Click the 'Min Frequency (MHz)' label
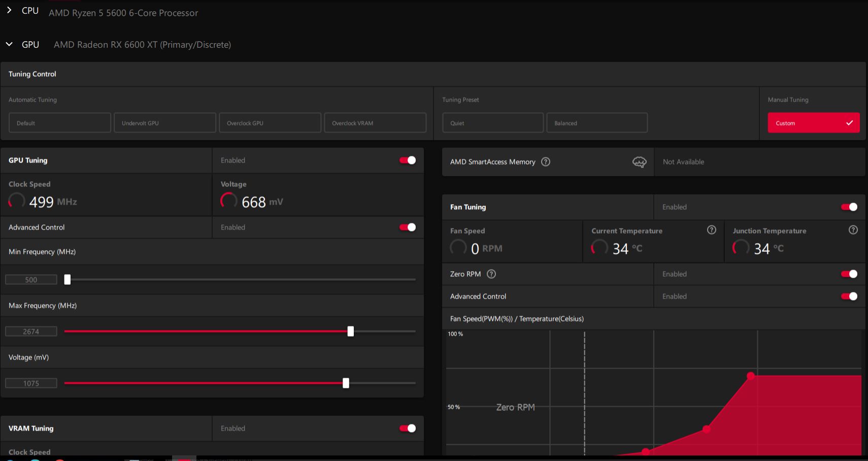 point(42,252)
